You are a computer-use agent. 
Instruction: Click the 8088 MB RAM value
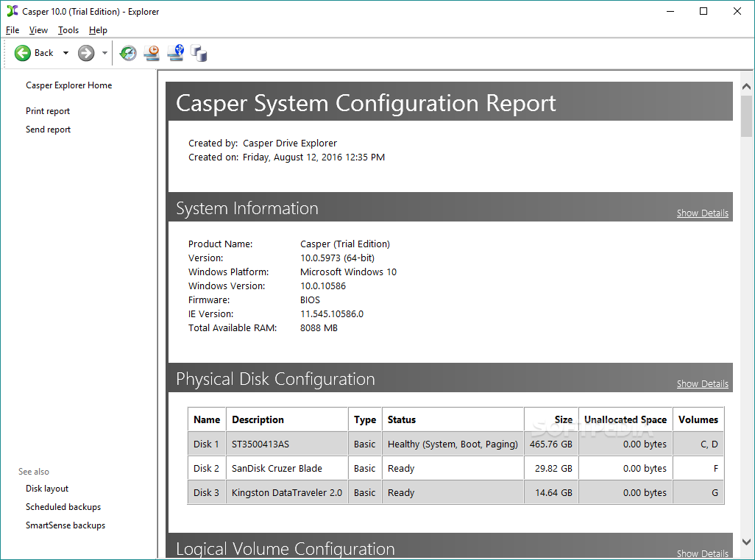[319, 327]
